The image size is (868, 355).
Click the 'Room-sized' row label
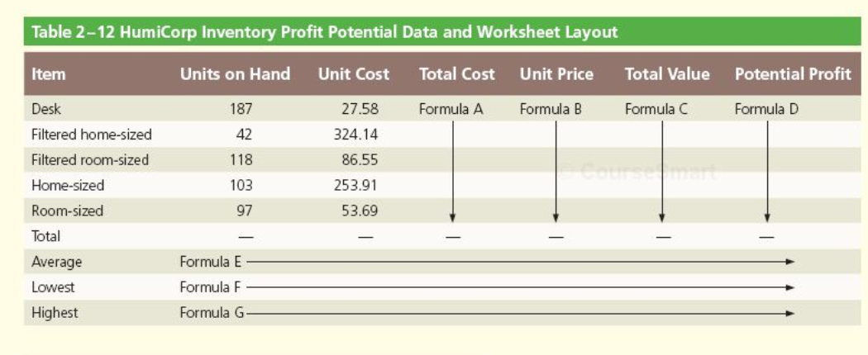click(67, 211)
